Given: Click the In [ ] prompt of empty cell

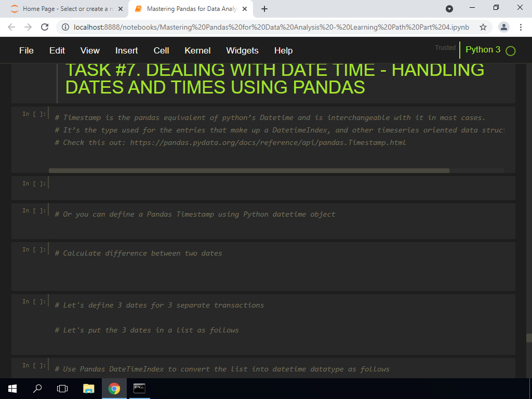Looking at the screenshot, I should (x=34, y=183).
